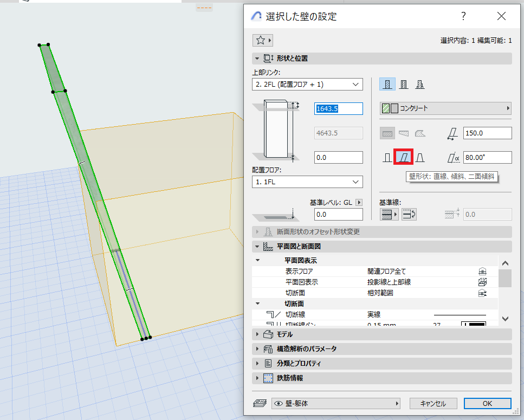Edit the slant angle 80.00° field

(x=487, y=157)
